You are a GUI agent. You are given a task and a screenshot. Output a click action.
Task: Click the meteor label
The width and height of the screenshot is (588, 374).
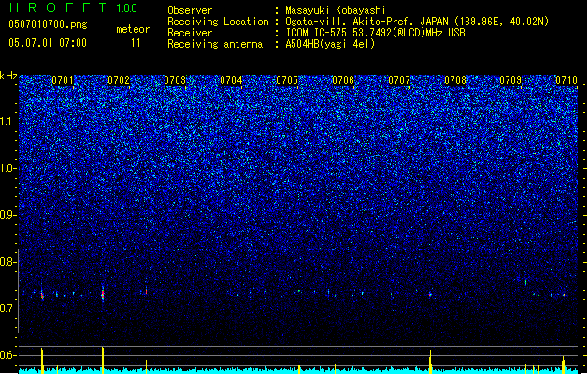133,29
